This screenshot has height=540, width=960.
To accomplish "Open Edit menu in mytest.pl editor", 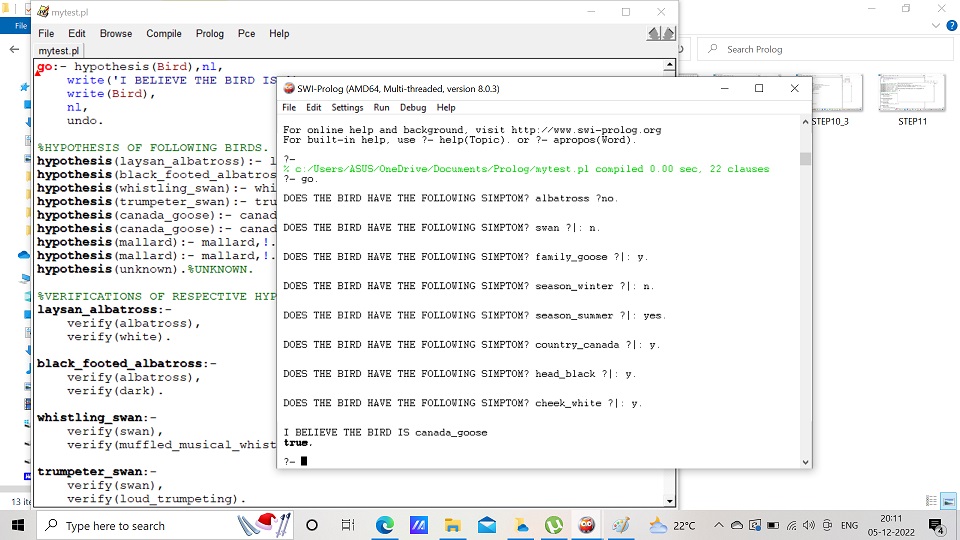I will pyautogui.click(x=77, y=34).
